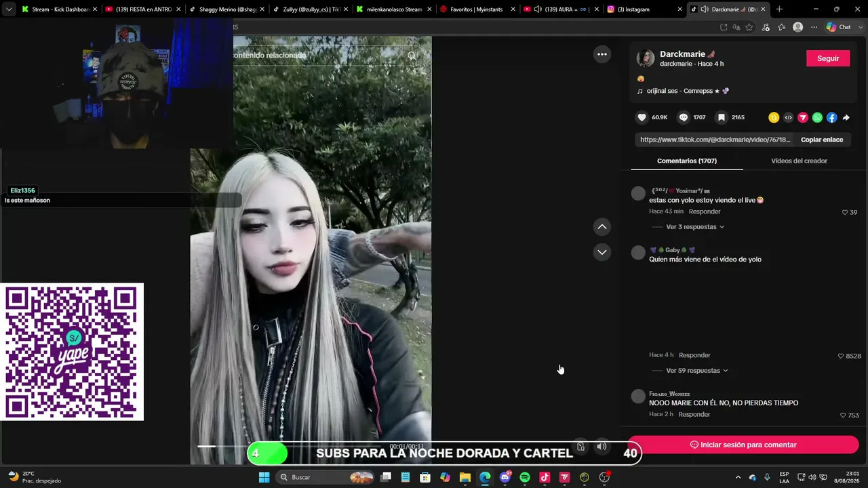Open the Edge Settings and more menu
The image size is (868, 488).
click(x=814, y=27)
